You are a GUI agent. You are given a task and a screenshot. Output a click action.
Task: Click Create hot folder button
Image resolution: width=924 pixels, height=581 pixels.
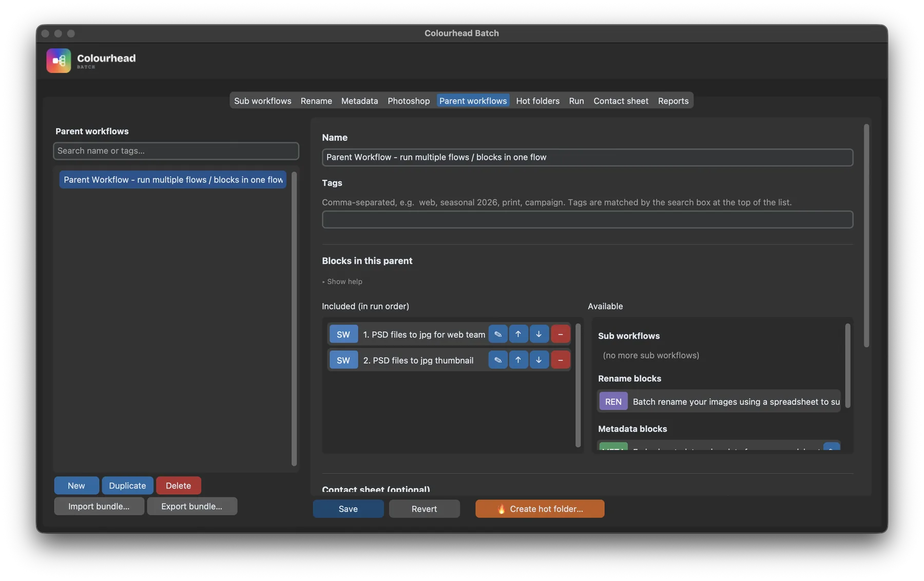click(540, 509)
